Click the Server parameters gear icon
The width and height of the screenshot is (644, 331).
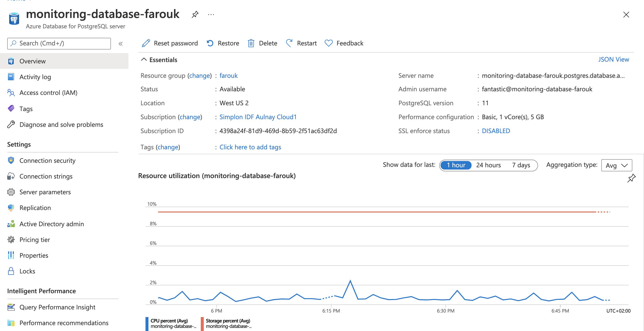click(11, 192)
